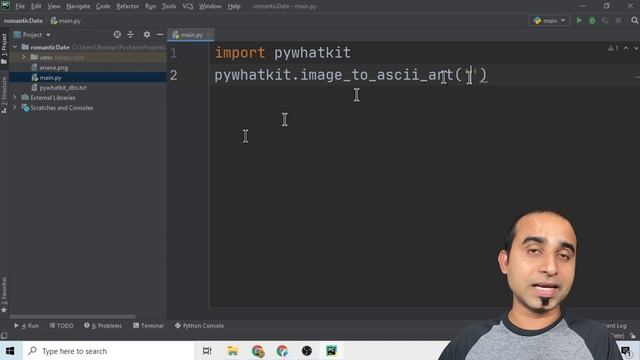This screenshot has width=640, height=360.
Task: Open the View menu
Action: [54, 6]
